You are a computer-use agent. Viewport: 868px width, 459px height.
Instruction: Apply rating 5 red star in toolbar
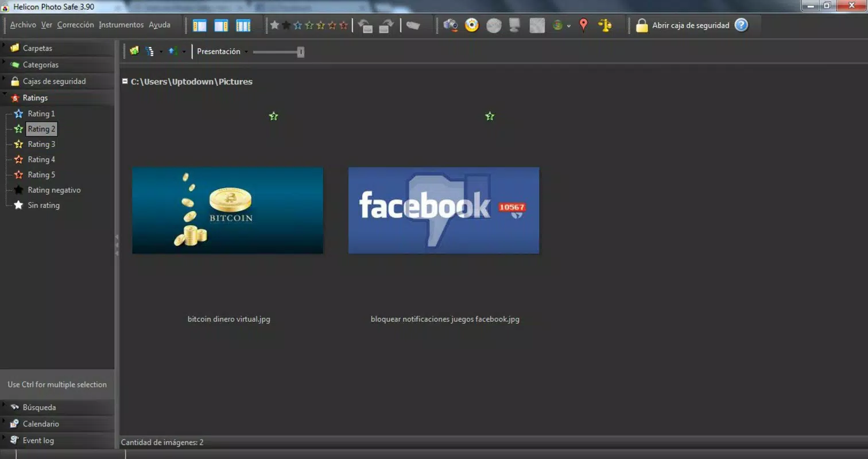tap(343, 25)
